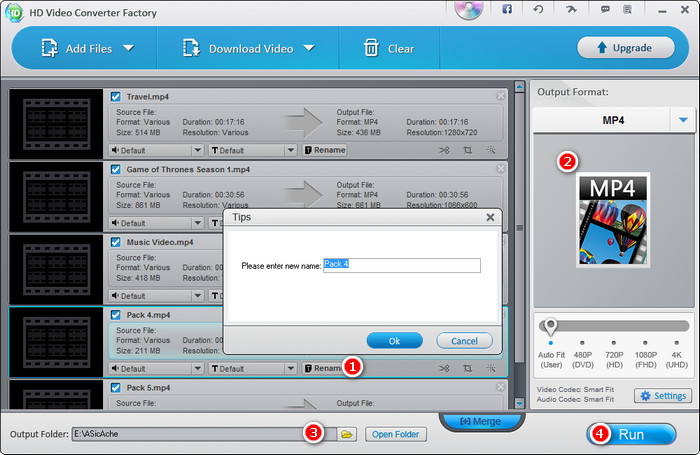Select the Game of Thrones video thumbnail
Image resolution: width=700 pixels, height=455 pixels.
click(x=56, y=196)
